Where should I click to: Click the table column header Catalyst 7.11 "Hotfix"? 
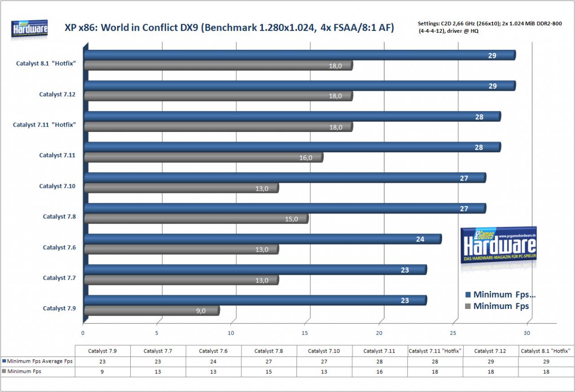[x=436, y=351]
